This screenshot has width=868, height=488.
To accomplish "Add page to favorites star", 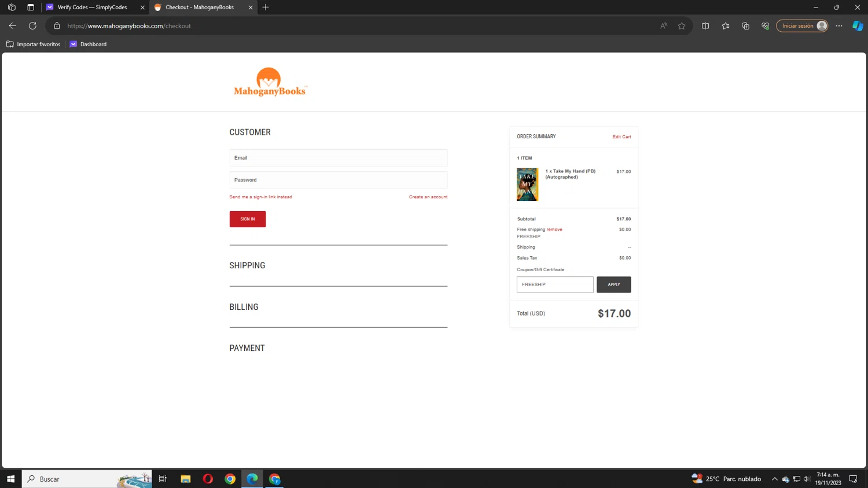I will coord(682,25).
